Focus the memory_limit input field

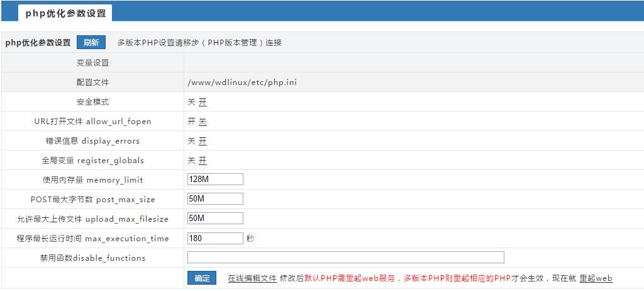(215, 180)
